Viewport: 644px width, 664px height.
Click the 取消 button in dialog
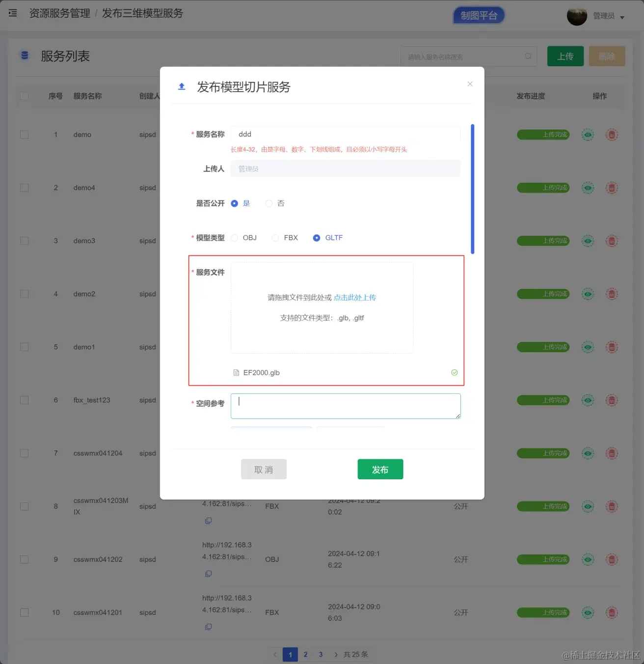click(264, 470)
